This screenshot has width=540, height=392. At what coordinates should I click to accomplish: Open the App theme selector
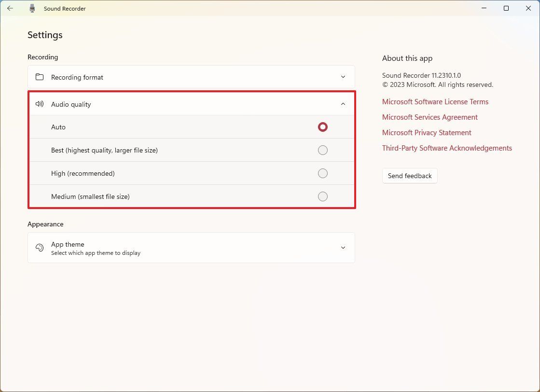pos(343,247)
